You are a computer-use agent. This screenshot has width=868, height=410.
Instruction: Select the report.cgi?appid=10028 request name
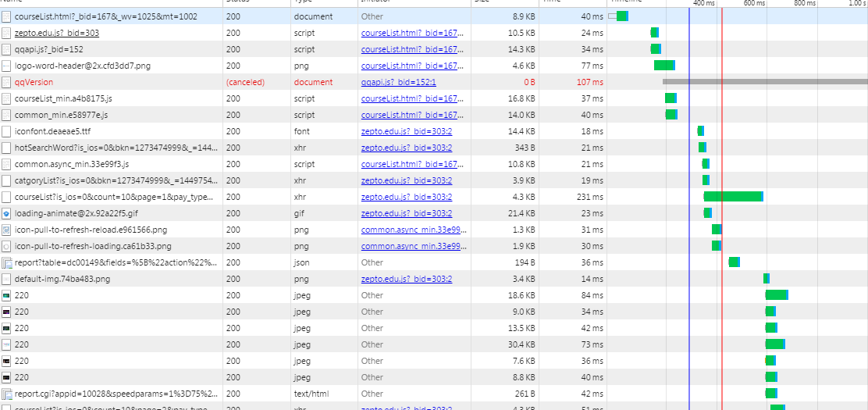pos(116,394)
